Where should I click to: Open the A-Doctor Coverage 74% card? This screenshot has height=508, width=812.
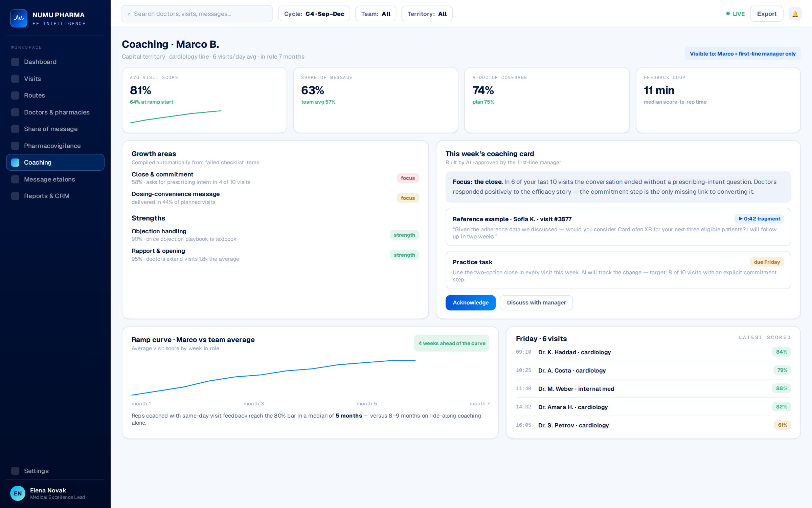coord(547,100)
